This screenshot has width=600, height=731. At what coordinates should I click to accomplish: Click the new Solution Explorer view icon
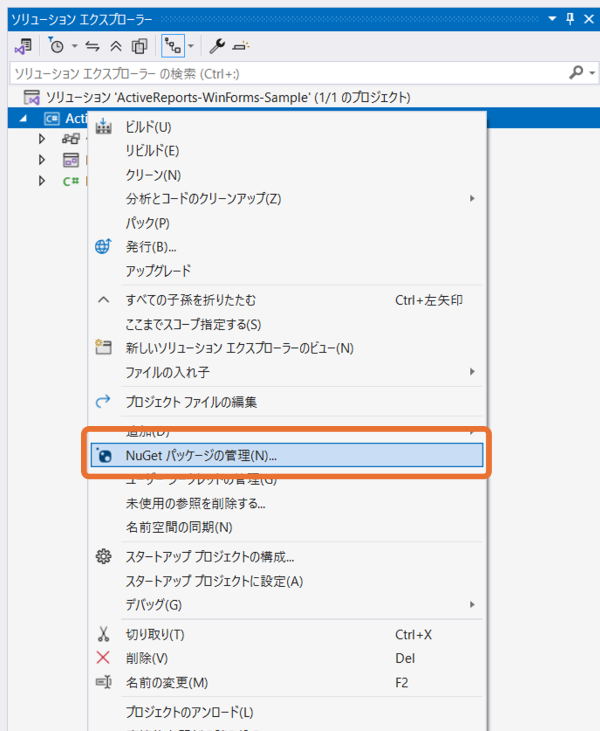tap(103, 347)
